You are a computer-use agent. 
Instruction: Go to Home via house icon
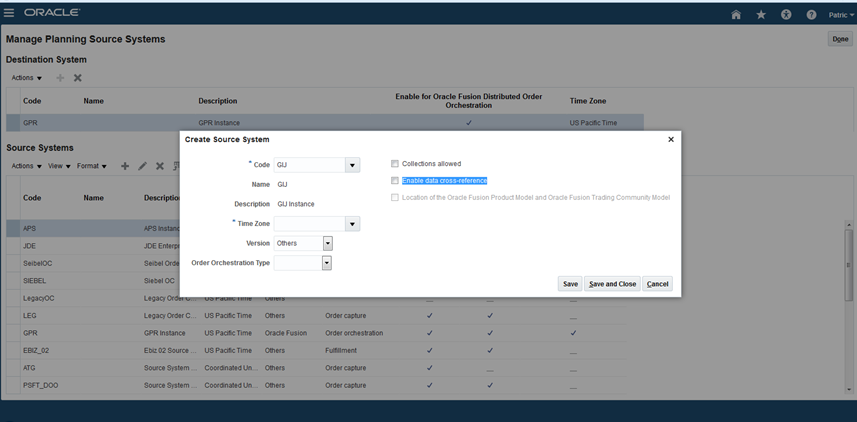[736, 15]
